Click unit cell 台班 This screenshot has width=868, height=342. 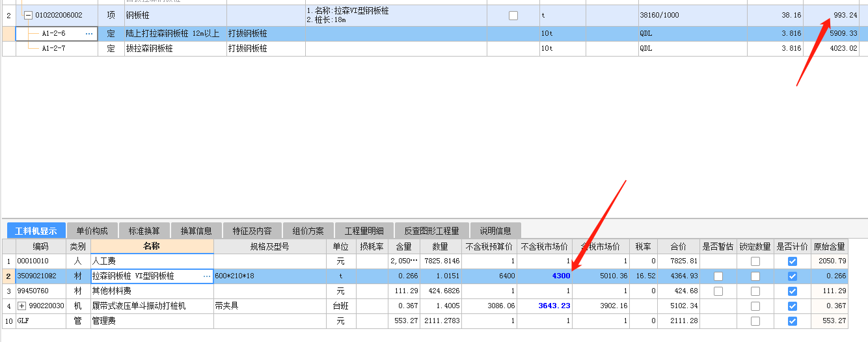(x=341, y=306)
